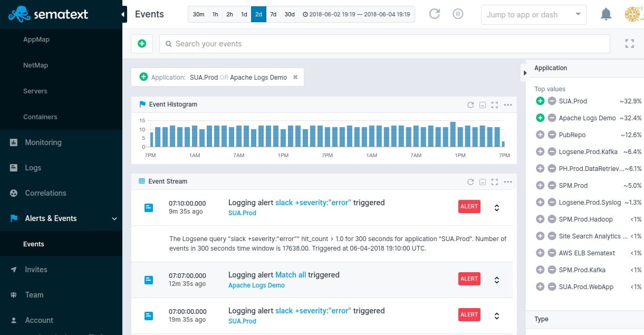Include SPM.Prod in the filter
The width and height of the screenshot is (644, 335).
[540, 186]
